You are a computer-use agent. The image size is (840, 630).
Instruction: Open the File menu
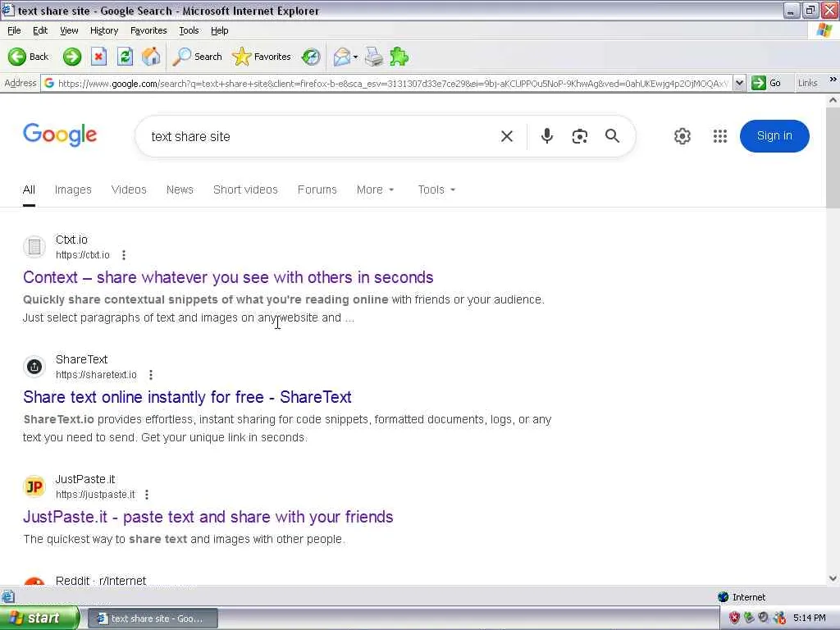pyautogui.click(x=14, y=30)
